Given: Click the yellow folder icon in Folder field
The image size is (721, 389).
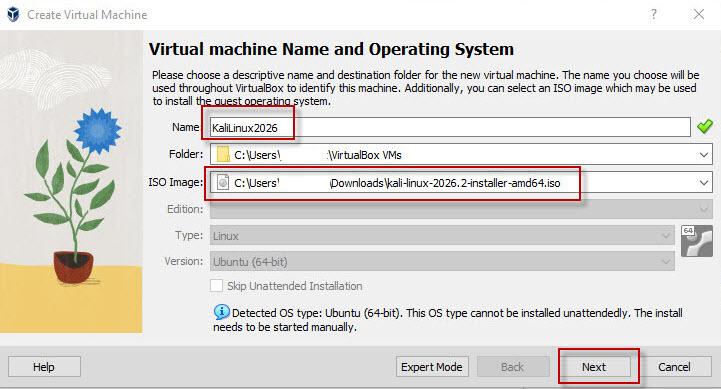Looking at the screenshot, I should click(223, 154).
